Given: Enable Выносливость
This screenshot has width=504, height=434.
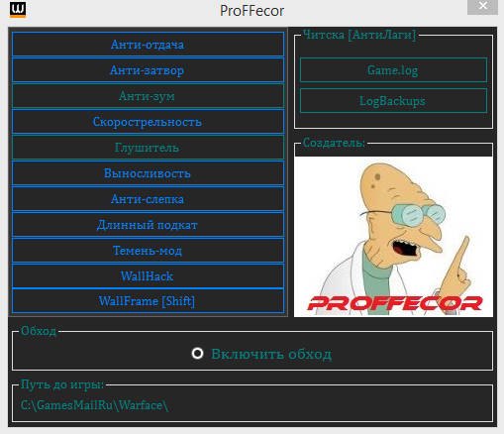Looking at the screenshot, I should coord(148,173).
